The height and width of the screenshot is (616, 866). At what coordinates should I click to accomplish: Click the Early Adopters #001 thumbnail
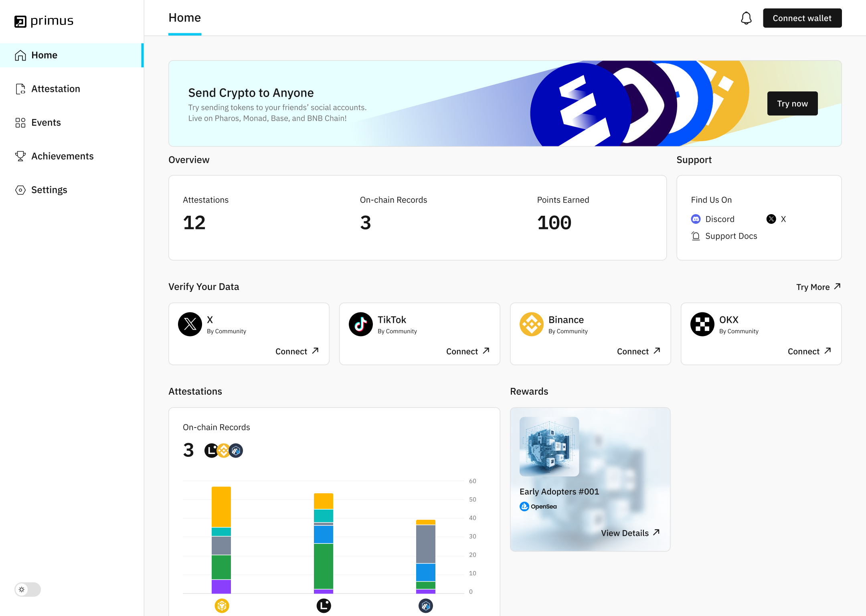pyautogui.click(x=549, y=446)
